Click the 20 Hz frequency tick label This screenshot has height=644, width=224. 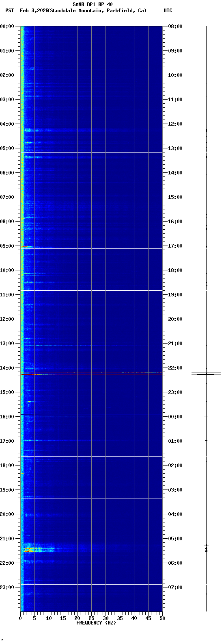pos(77,618)
